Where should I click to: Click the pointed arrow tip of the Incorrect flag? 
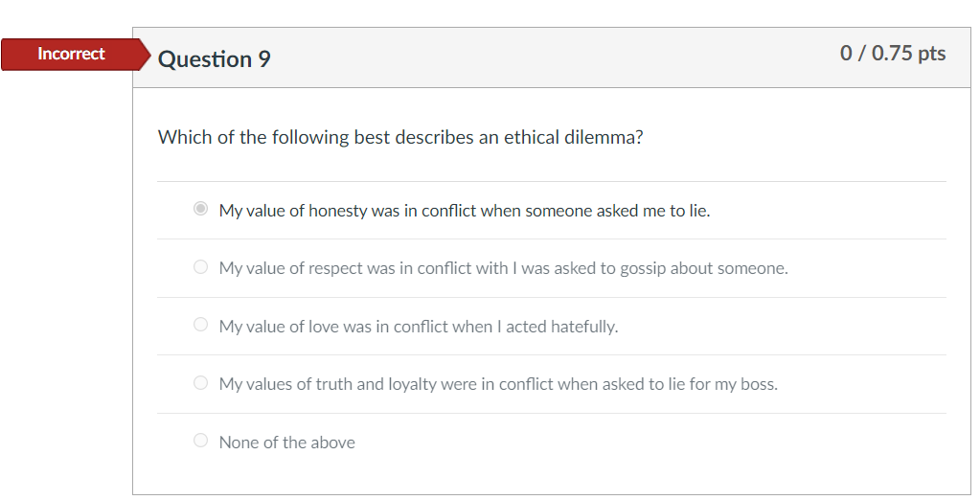pyautogui.click(x=146, y=55)
